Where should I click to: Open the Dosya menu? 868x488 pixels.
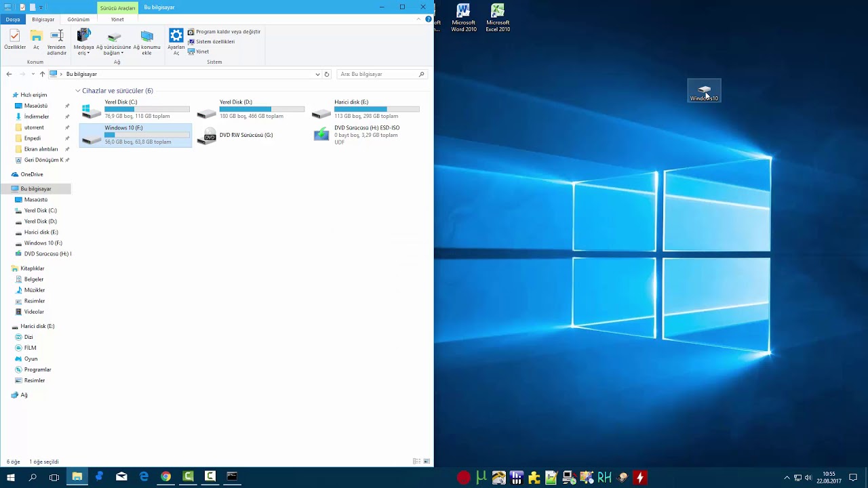click(13, 20)
